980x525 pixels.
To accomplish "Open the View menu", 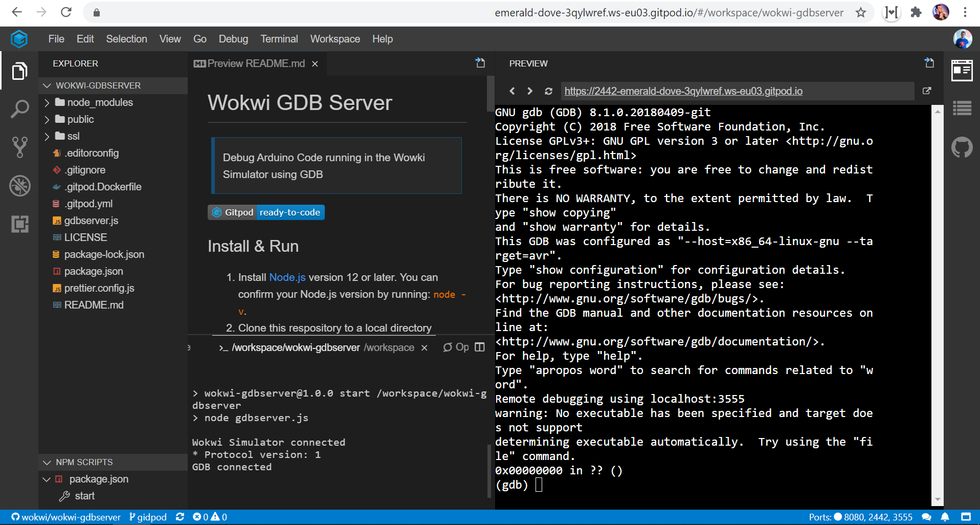I will (170, 39).
